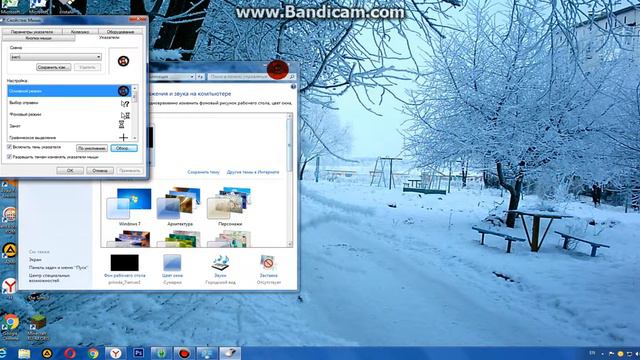Click the 'Сохранить тему' link

coord(203,172)
